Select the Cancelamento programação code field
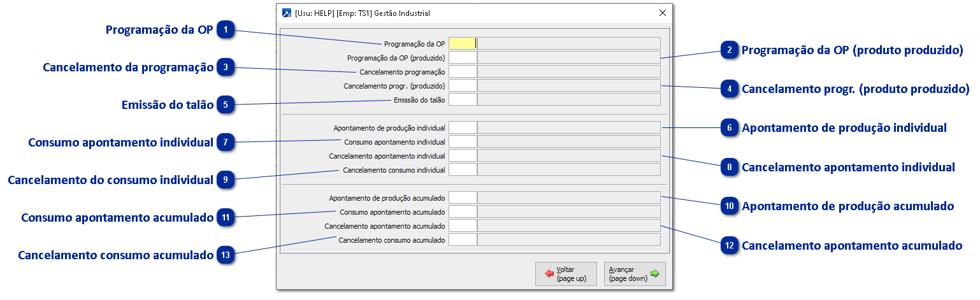 (463, 71)
